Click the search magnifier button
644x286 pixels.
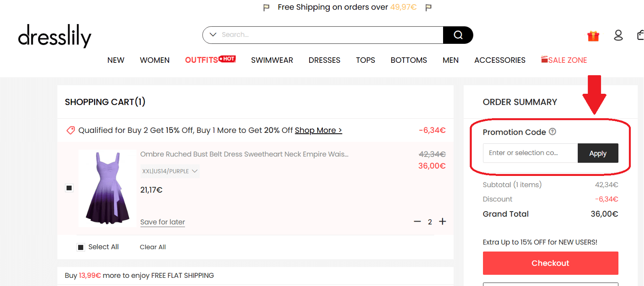tap(458, 35)
